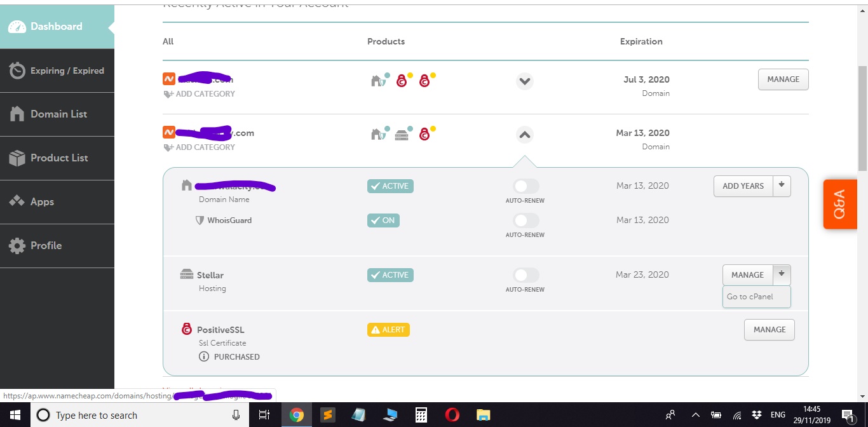Click the All column header

(x=168, y=41)
